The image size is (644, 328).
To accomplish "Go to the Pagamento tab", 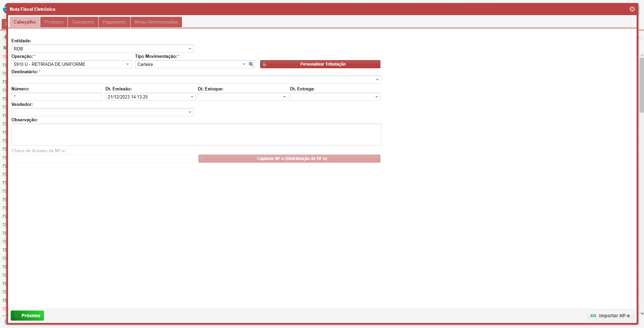I will (114, 22).
